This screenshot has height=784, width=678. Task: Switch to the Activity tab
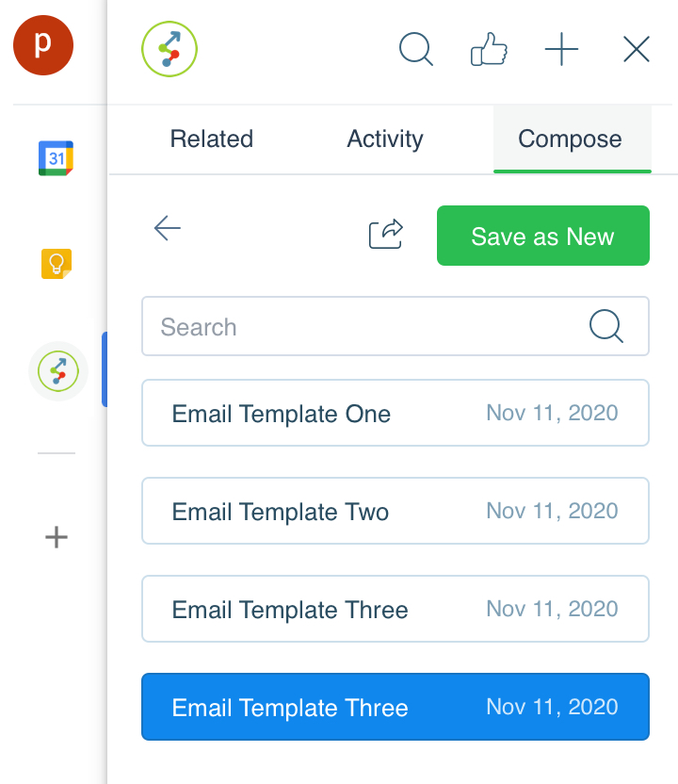[385, 139]
